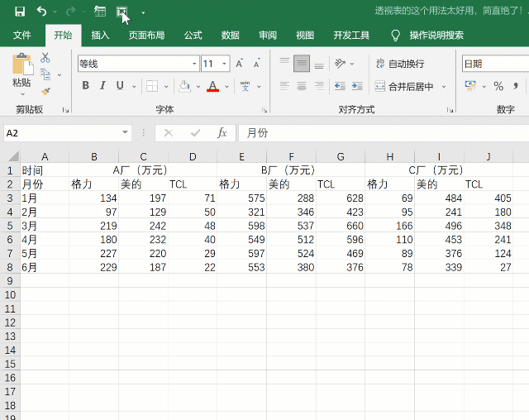Expand fill color dropdown arrow
529x420 pixels.
198,86
